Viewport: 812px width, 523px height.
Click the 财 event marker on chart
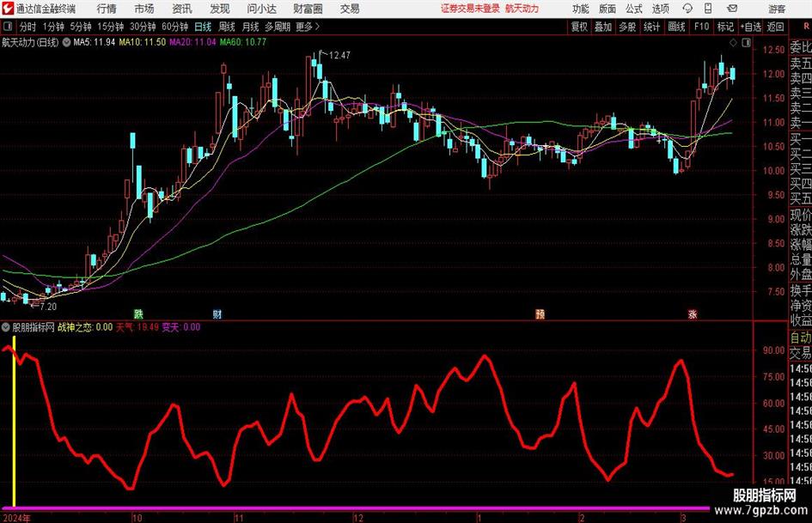(217, 313)
